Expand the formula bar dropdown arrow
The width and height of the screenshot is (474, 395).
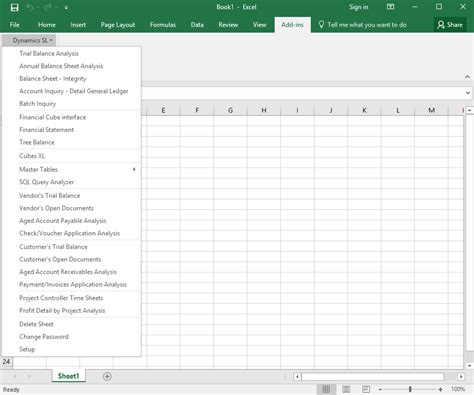point(468,93)
